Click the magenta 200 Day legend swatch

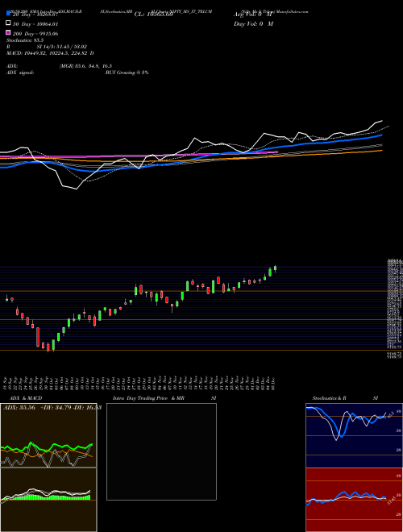pyautogui.click(x=8, y=32)
